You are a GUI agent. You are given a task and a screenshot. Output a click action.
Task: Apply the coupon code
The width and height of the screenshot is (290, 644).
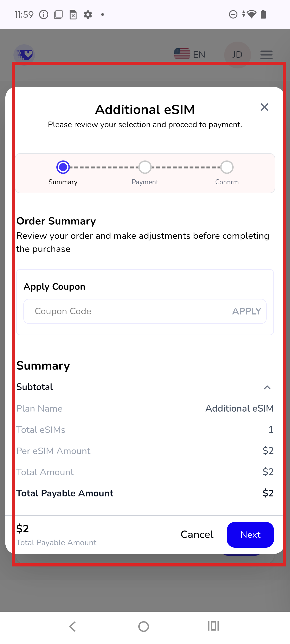pos(247,311)
